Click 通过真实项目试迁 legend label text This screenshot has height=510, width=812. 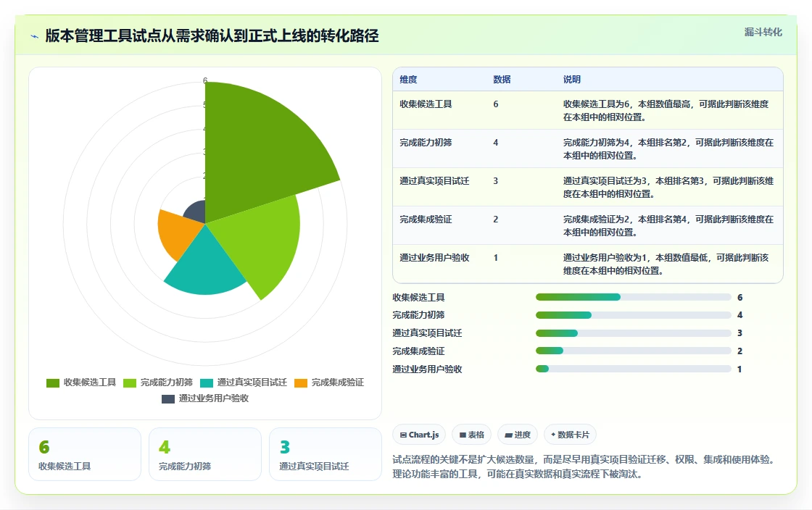252,382
